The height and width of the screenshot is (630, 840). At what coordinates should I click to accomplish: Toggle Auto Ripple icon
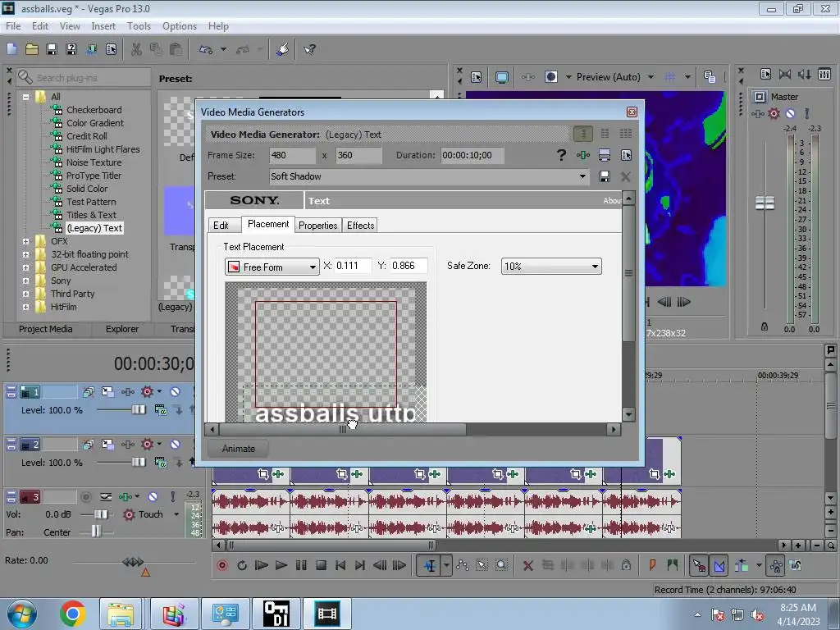(x=742, y=566)
